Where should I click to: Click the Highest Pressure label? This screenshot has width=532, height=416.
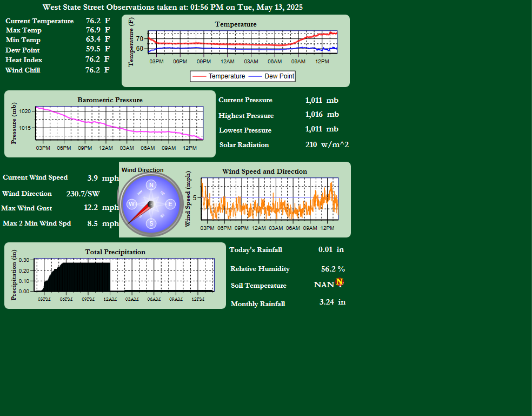click(x=246, y=115)
